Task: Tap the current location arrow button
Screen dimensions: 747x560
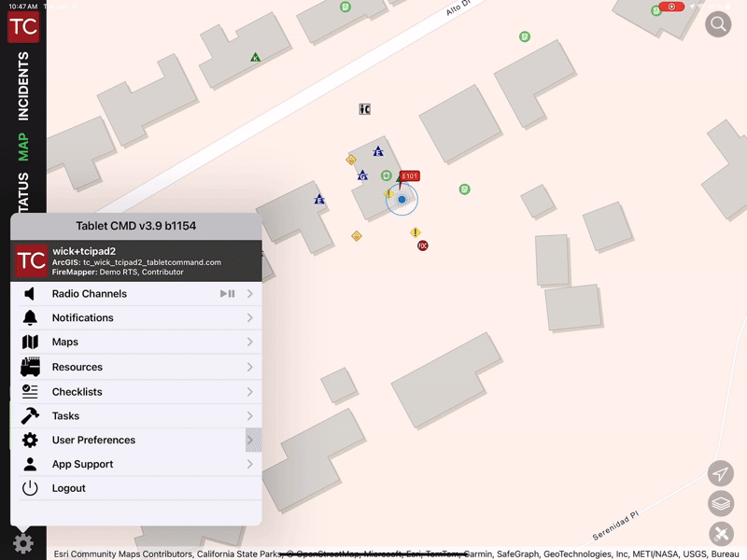Action: tap(720, 473)
